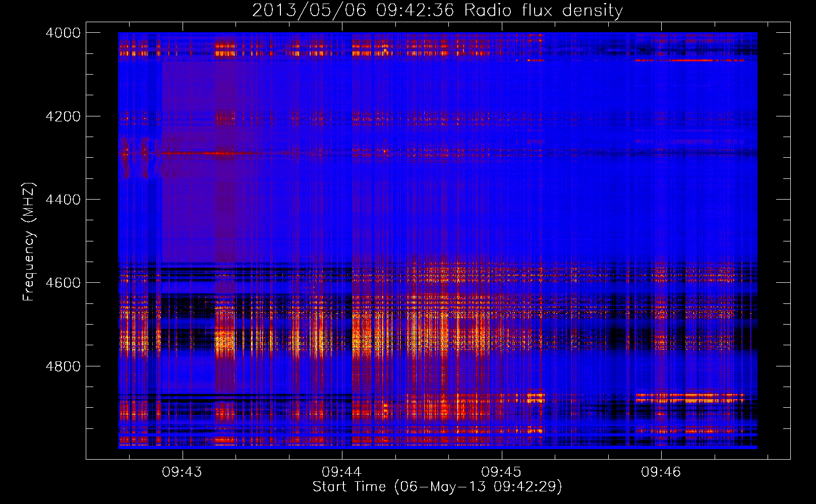The width and height of the screenshot is (816, 504).
Task: Select the 4400 frequency tick label
Action: (63, 200)
